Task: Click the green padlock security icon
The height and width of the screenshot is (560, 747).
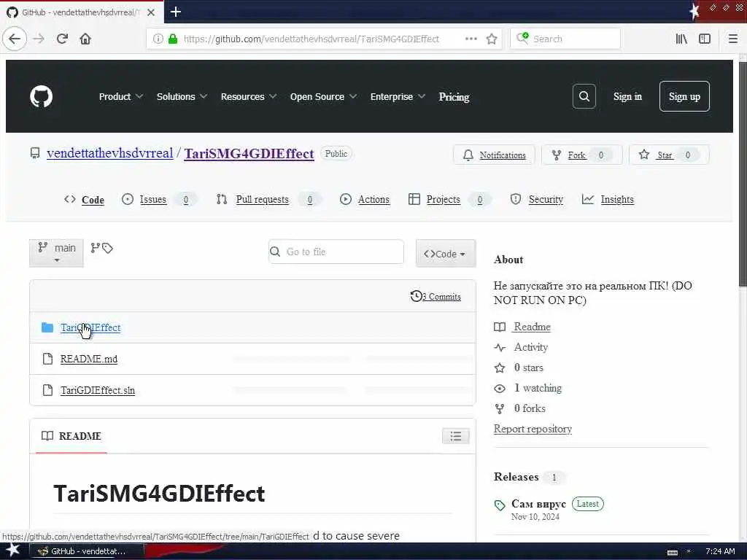Action: point(173,39)
